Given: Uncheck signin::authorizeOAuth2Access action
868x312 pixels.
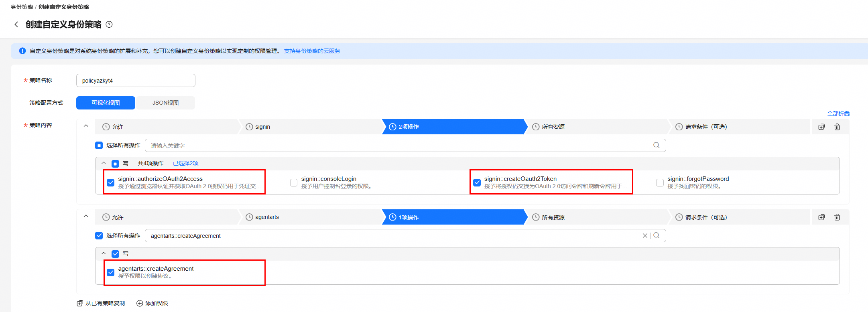Looking at the screenshot, I should tap(111, 182).
